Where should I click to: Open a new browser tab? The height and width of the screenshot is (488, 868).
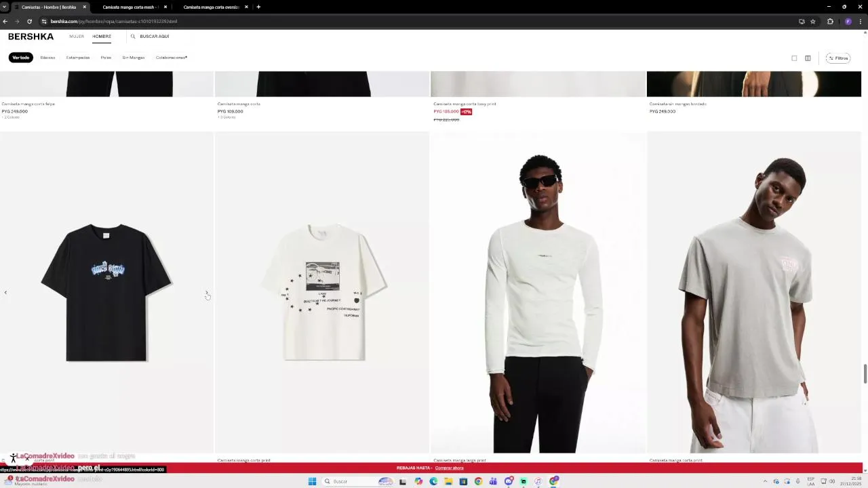tap(258, 7)
